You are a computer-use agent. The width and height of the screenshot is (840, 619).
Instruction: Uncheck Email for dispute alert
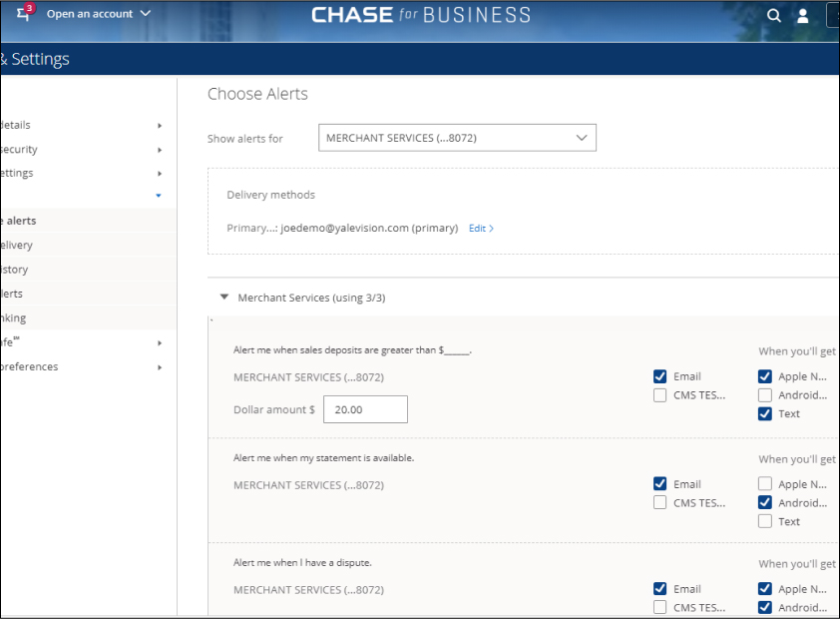click(660, 589)
